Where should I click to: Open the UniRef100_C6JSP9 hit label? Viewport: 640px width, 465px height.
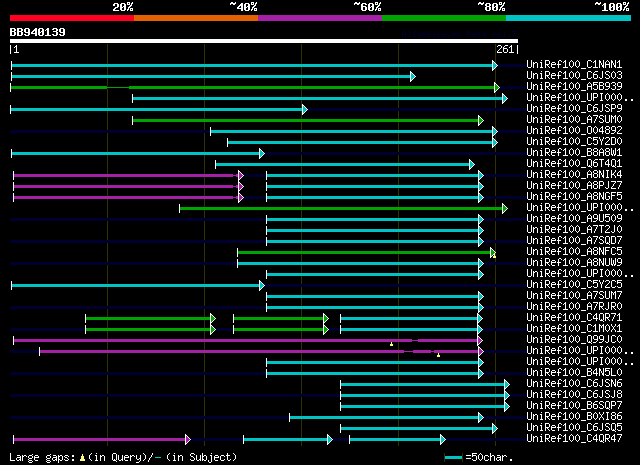pos(574,108)
